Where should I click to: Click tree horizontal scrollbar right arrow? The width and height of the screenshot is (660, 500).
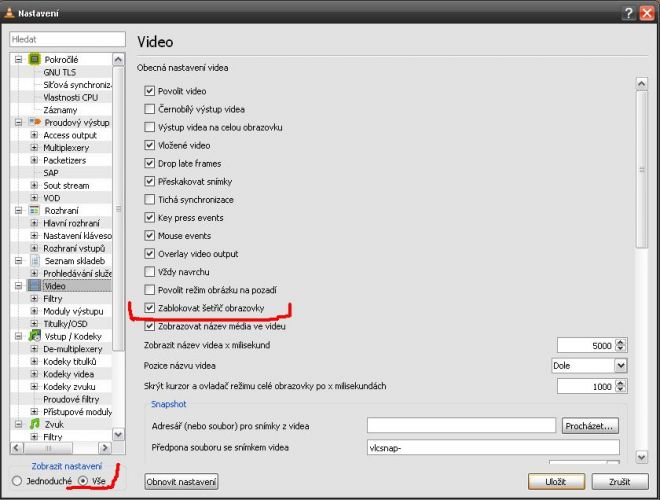click(x=105, y=447)
